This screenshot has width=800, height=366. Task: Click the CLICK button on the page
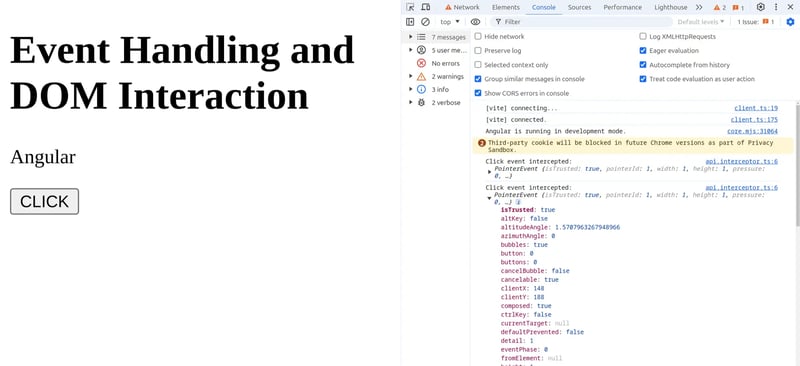(x=44, y=201)
